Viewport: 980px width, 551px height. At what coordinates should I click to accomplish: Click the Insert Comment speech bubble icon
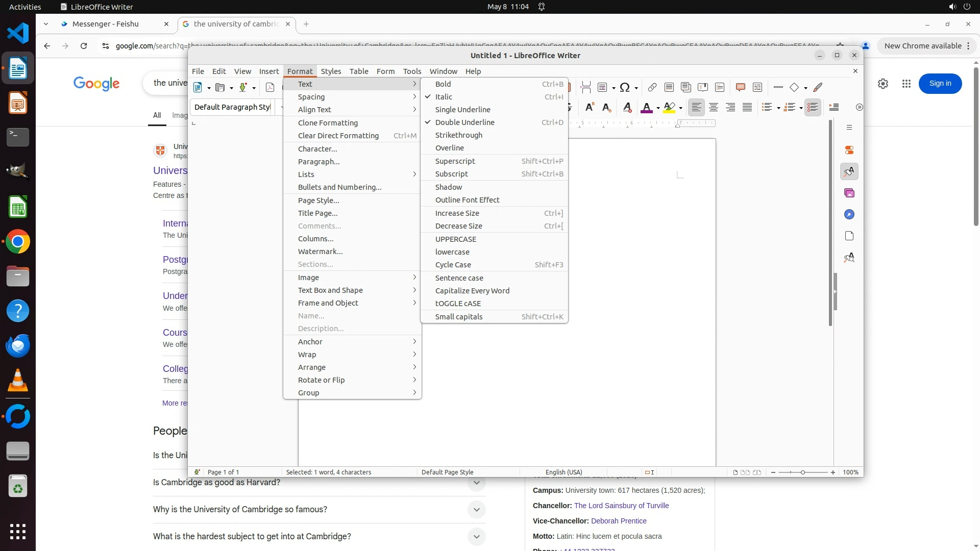click(x=740, y=88)
